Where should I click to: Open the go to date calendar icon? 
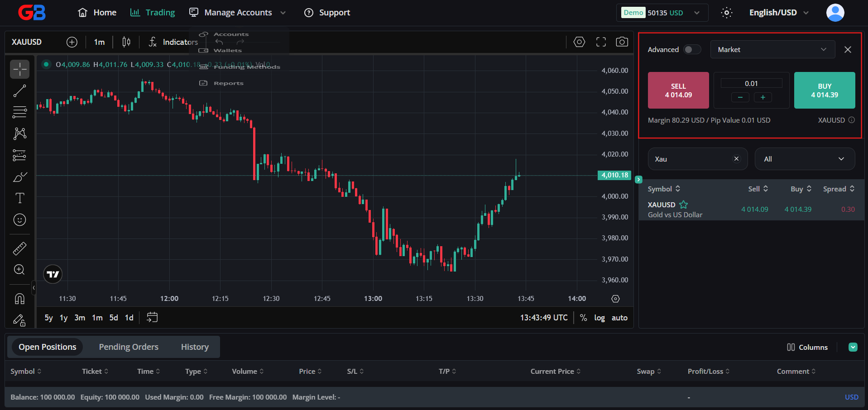click(152, 318)
